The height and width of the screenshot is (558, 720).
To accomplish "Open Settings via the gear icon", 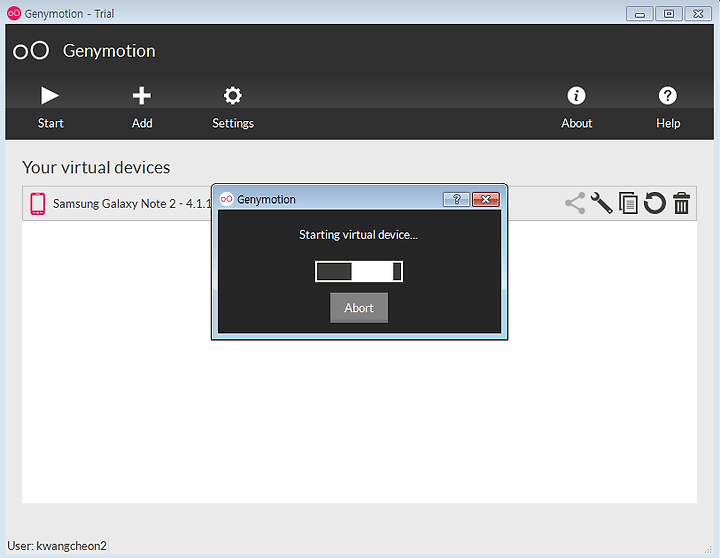I will click(233, 96).
